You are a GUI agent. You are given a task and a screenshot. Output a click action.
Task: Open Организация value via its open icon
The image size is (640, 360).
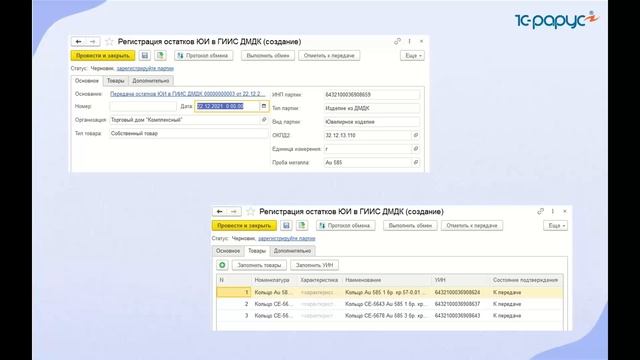click(x=264, y=120)
